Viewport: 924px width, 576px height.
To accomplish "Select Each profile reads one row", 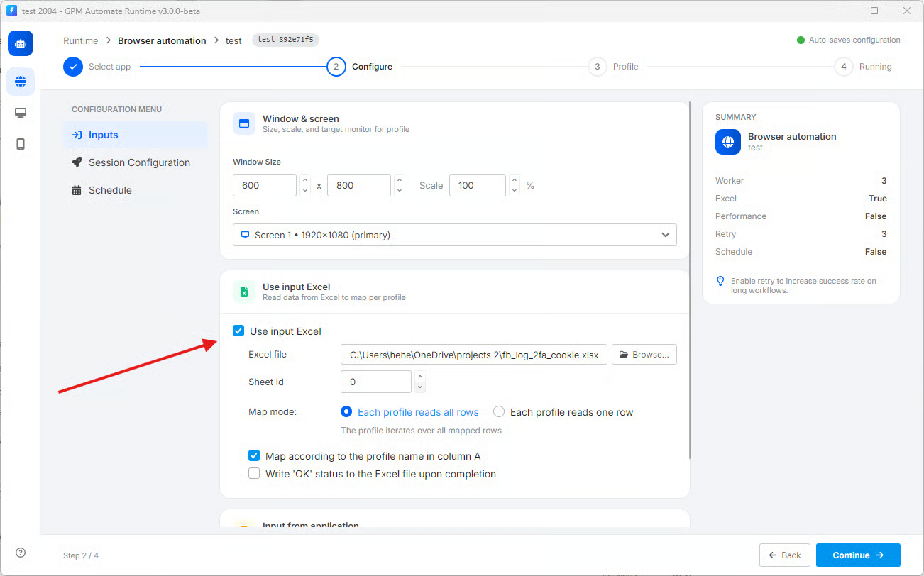I will [499, 412].
